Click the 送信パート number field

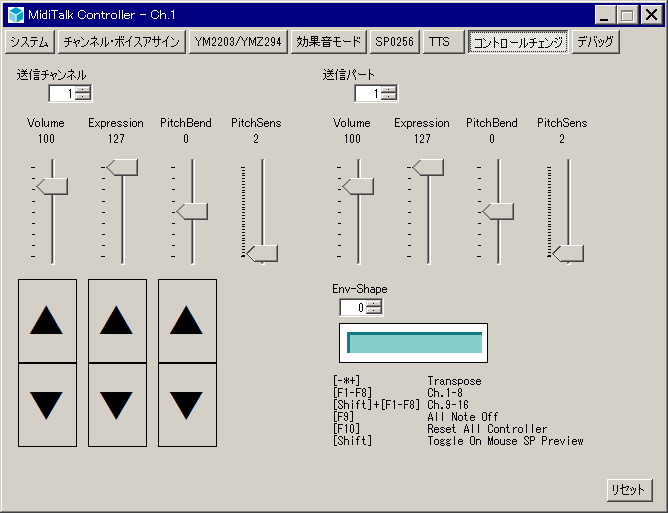[x=368, y=93]
